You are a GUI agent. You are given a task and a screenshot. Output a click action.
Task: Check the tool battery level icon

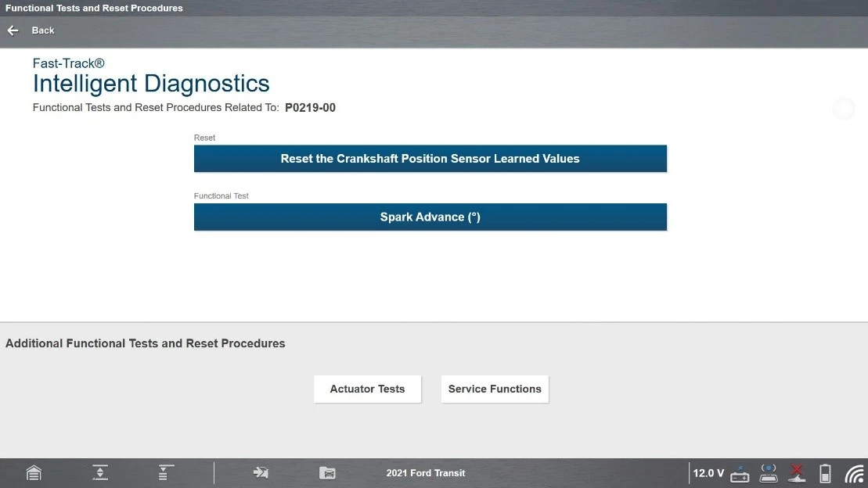[x=825, y=473]
